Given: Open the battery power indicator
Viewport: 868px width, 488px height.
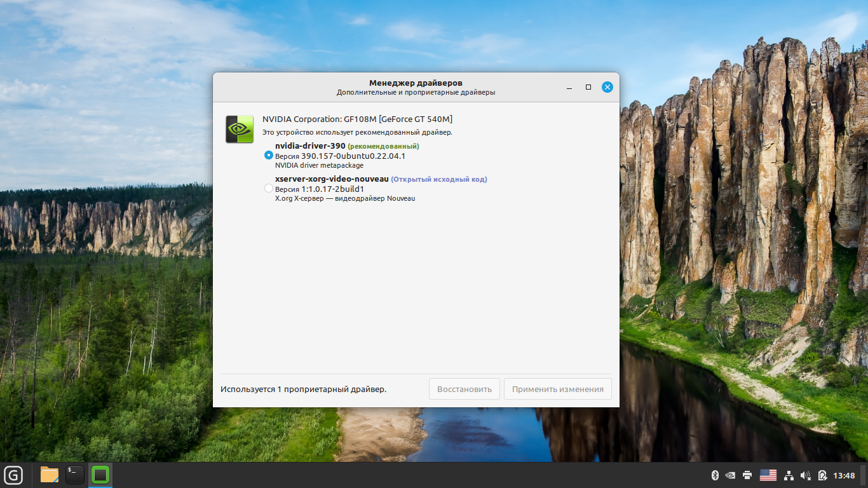Looking at the screenshot, I should click(x=822, y=475).
